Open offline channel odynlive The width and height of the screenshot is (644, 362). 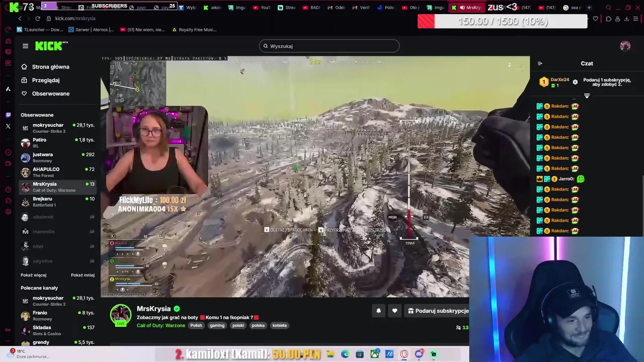pyautogui.click(x=57, y=261)
